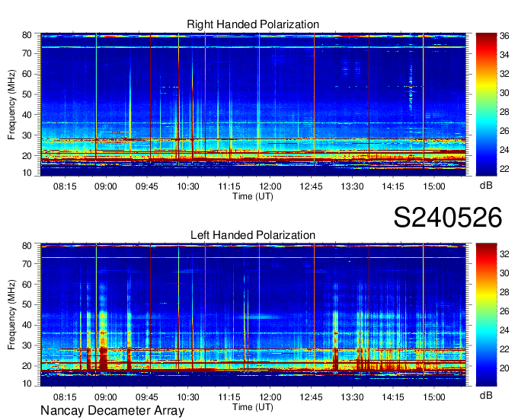This screenshot has height=420, width=518.
Task: Click the Right Handed plot's dB colorbar
Action: pos(486,104)
